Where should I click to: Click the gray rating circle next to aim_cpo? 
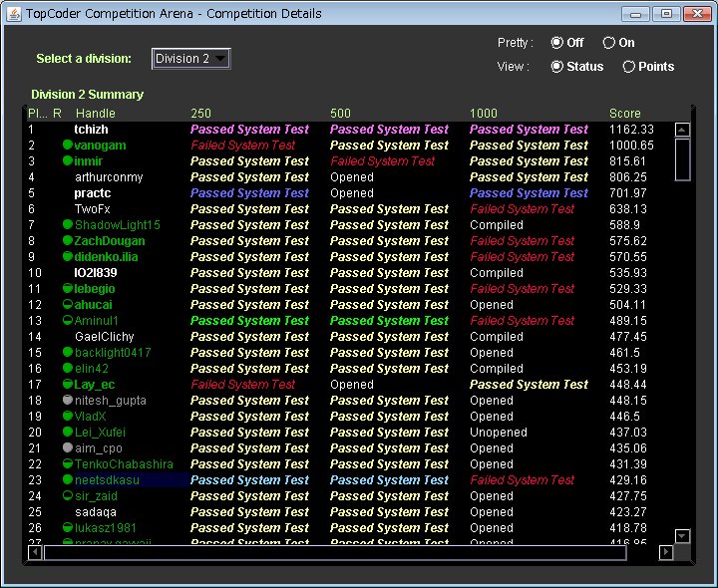(68, 447)
